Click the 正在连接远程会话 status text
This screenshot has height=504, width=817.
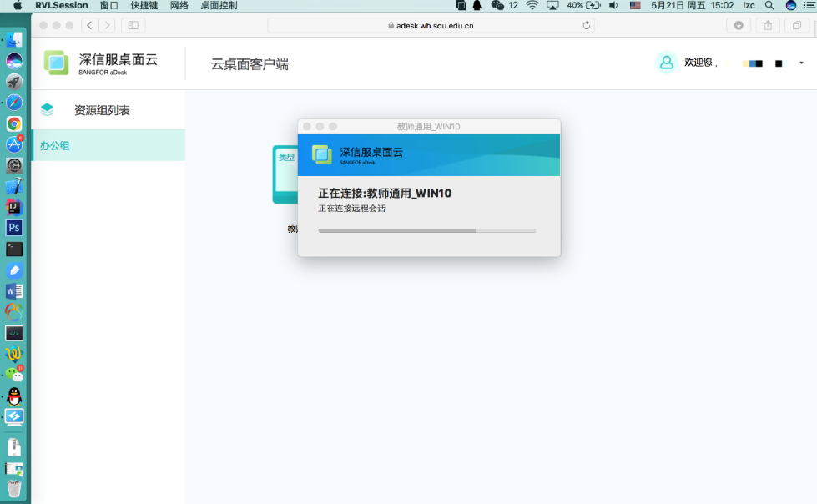351,209
